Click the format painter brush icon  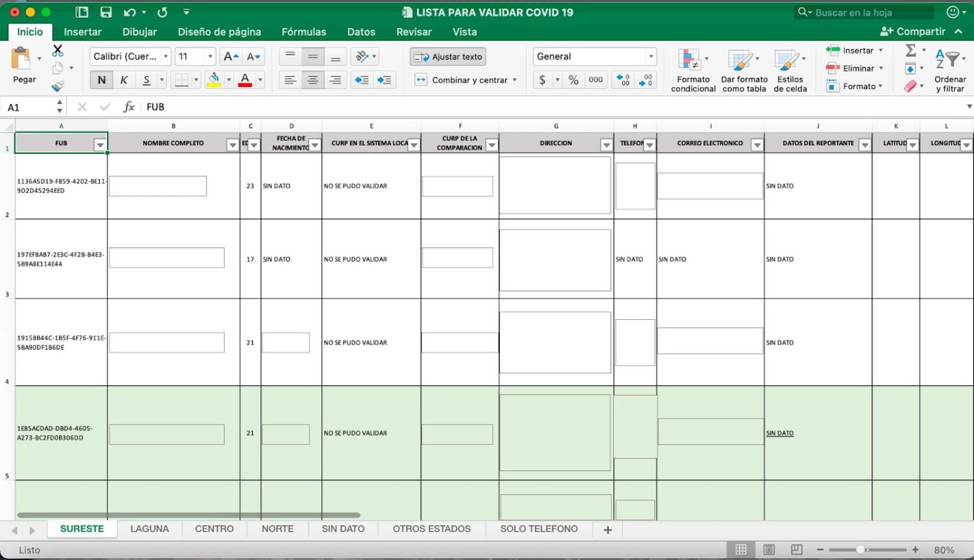(x=58, y=86)
